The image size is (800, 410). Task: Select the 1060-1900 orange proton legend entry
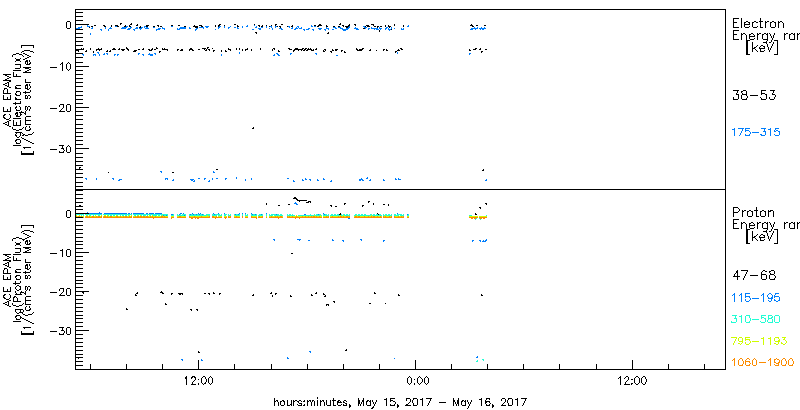[x=763, y=363]
